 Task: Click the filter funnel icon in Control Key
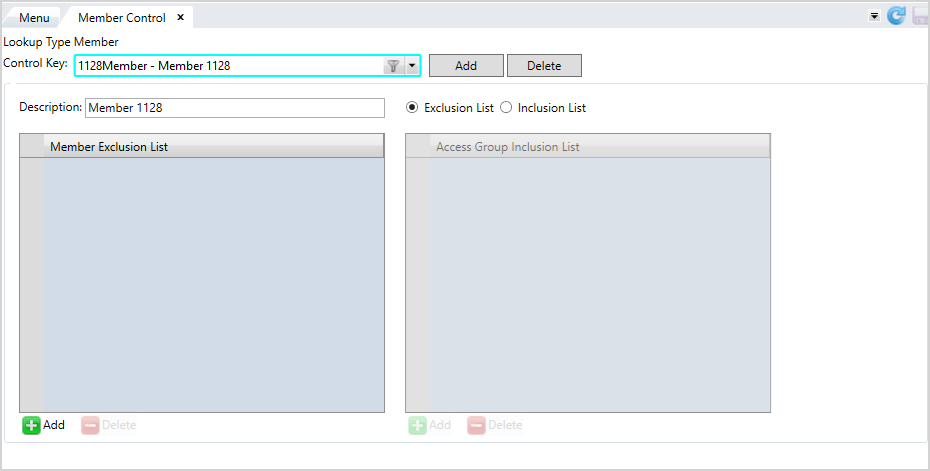(393, 66)
